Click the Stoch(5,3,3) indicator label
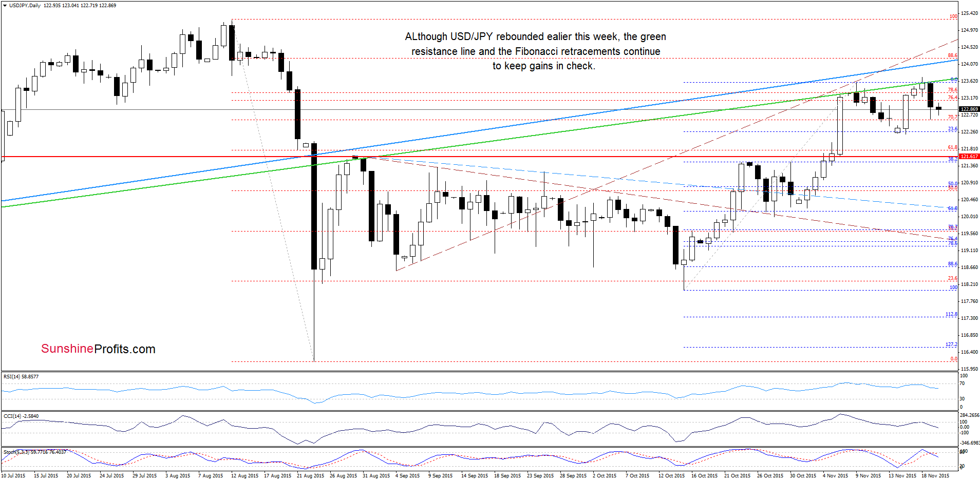980x480 pixels. 34,452
